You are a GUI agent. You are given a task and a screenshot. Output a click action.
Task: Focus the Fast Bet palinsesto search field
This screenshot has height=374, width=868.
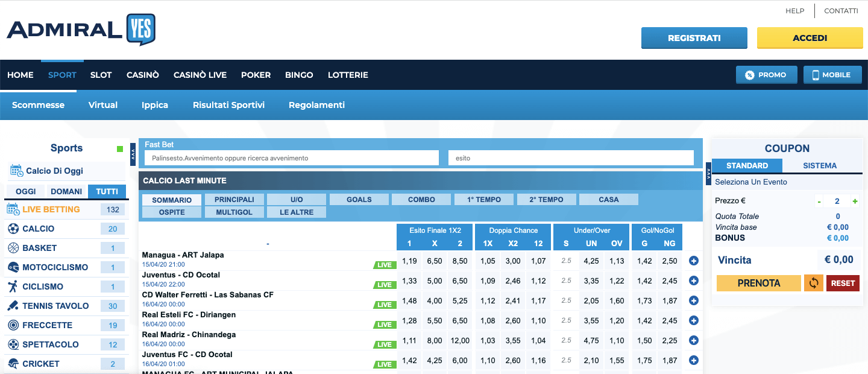pyautogui.click(x=292, y=158)
